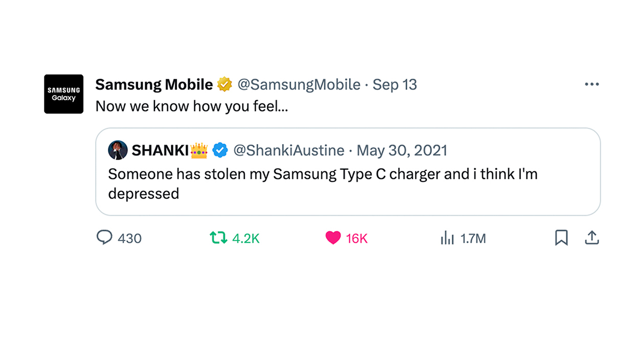The width and height of the screenshot is (644, 362).
Task: Open the quoted tweet about stolen charger
Action: click(322, 183)
